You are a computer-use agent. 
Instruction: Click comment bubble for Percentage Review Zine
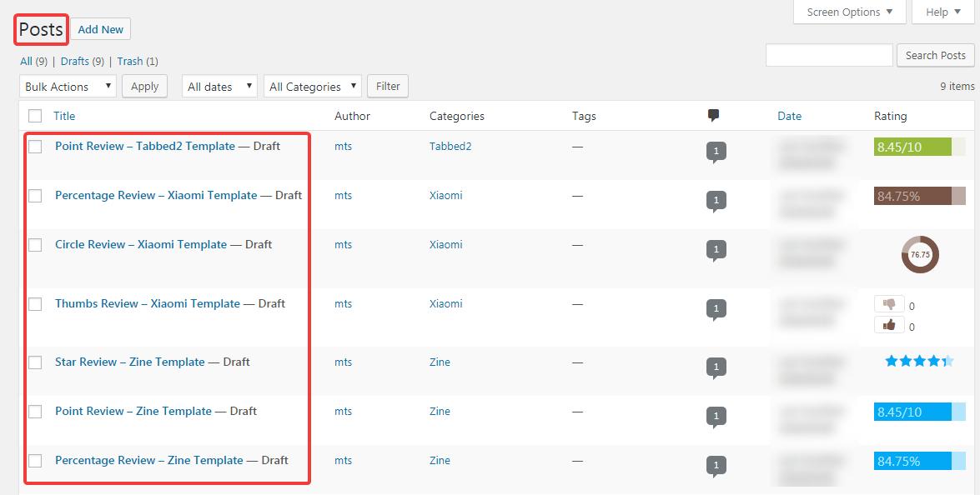(x=716, y=466)
